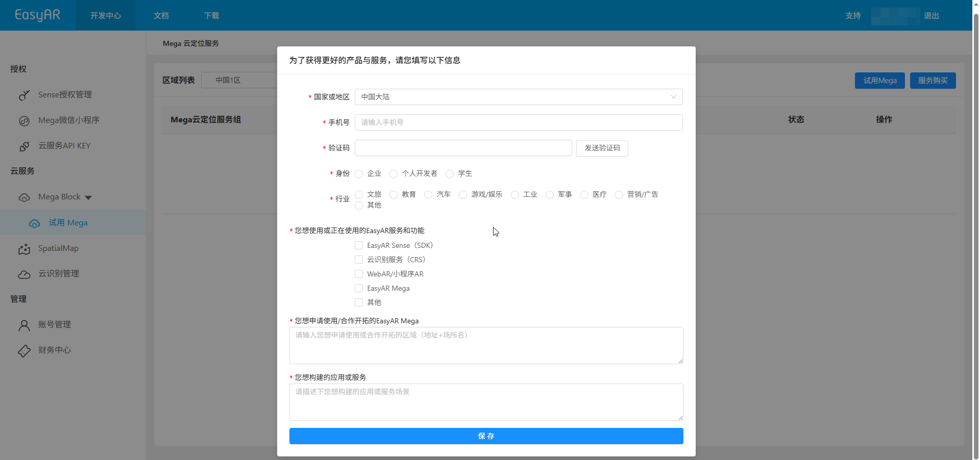Click the 发送验证码 button
Image resolution: width=980 pixels, height=460 pixels.
click(602, 148)
